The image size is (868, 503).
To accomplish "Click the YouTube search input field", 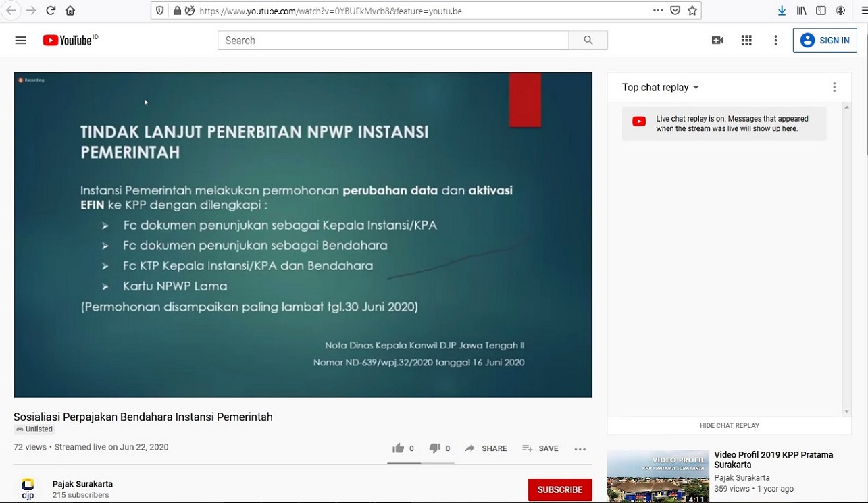I will [392, 41].
